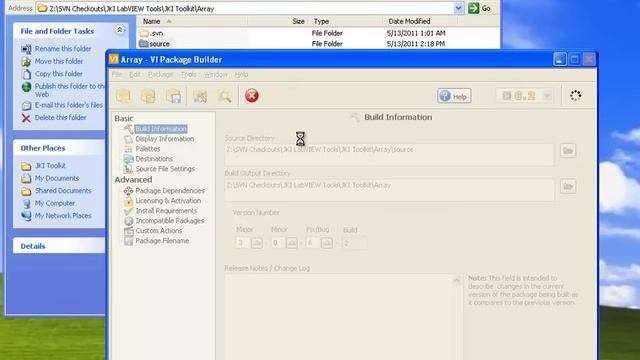The width and height of the screenshot is (640, 360).
Task: Open the Help menu in Package Builder
Action: point(241,74)
